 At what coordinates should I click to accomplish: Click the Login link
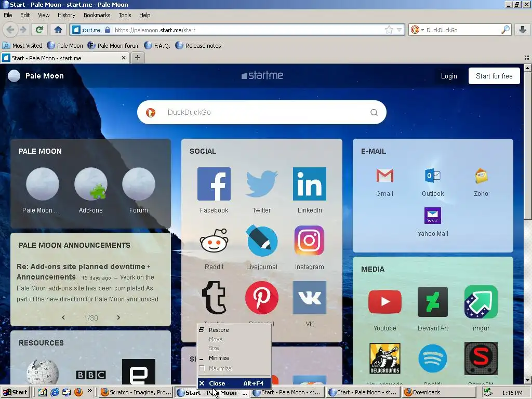click(449, 76)
